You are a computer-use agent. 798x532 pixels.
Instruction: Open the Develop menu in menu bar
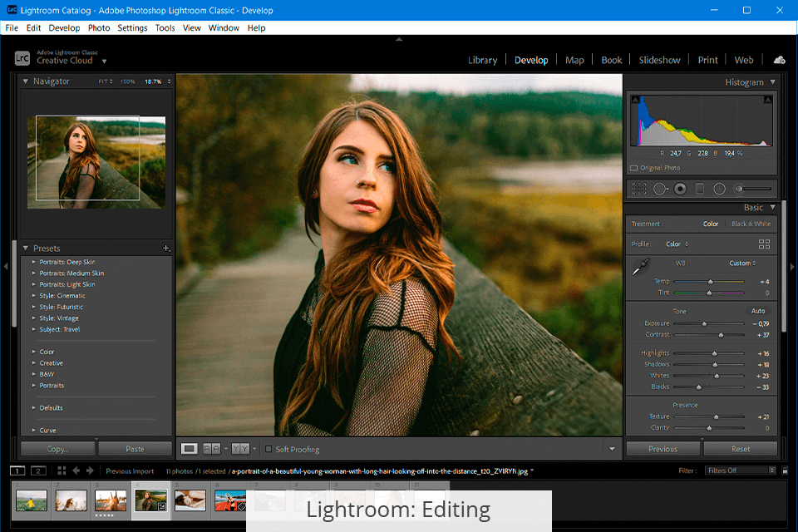(x=64, y=27)
